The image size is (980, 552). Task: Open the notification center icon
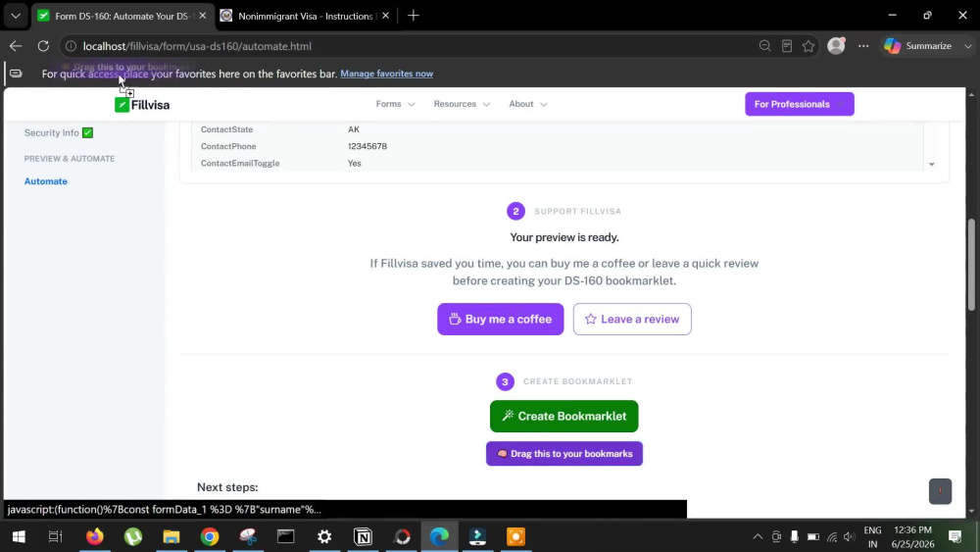click(955, 536)
